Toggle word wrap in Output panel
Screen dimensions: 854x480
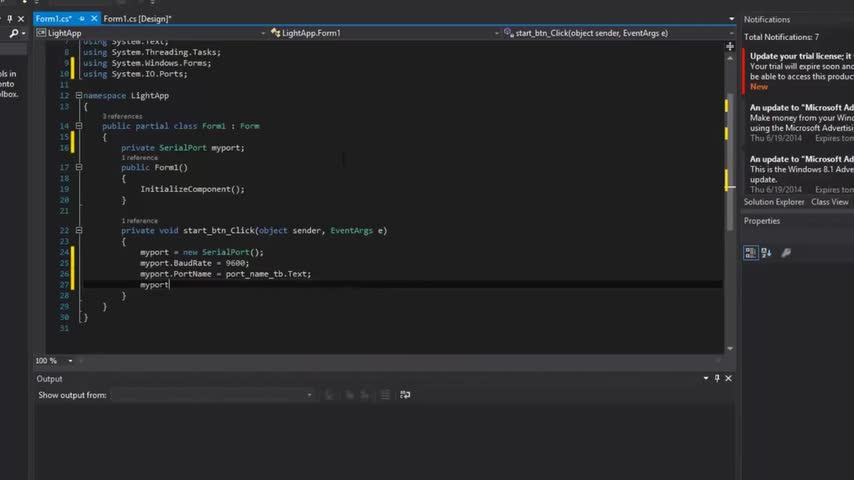405,395
